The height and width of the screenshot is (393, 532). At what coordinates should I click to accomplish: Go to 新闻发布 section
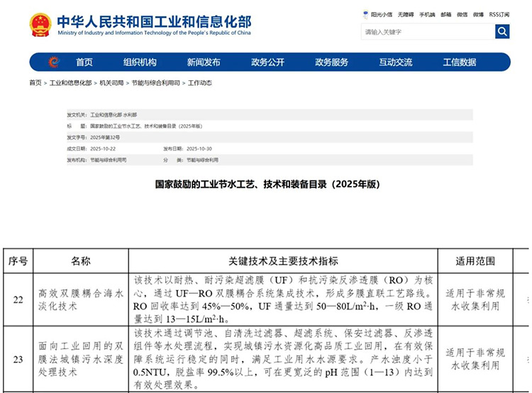(204, 62)
